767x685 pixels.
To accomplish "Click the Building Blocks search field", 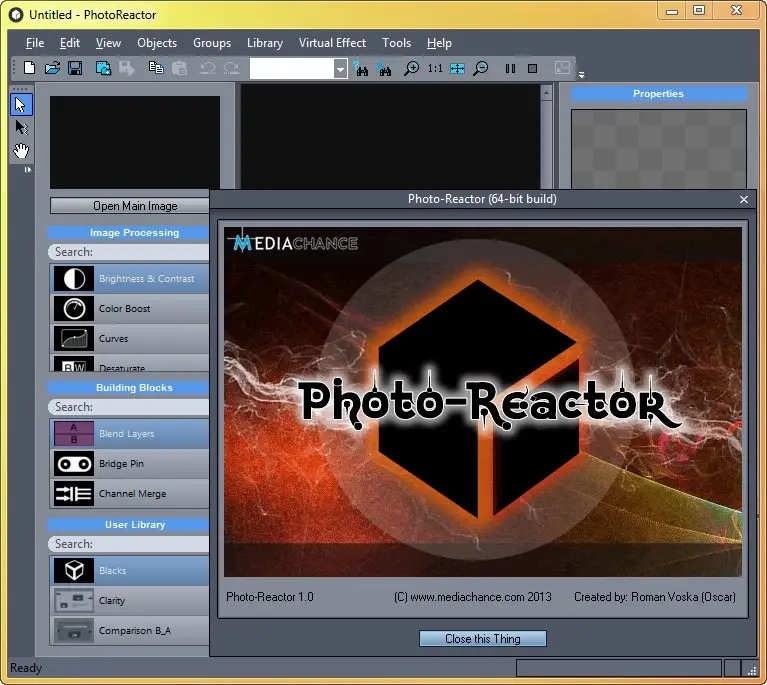I will coord(129,407).
